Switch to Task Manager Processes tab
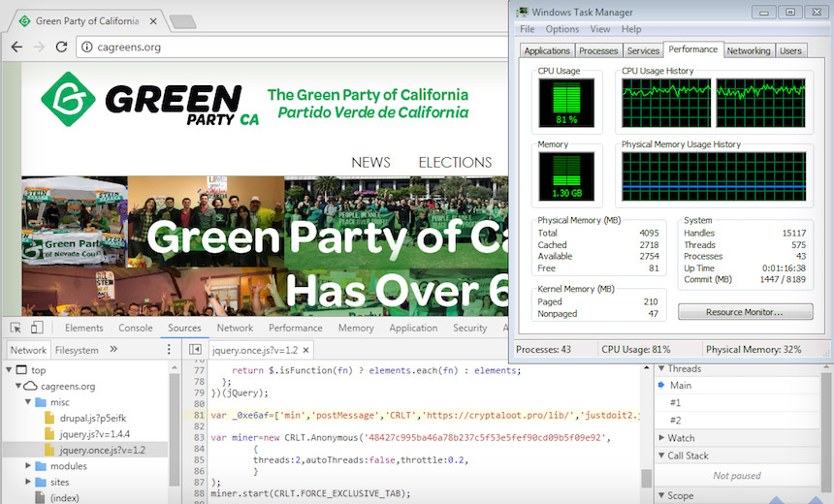The image size is (834, 504). click(598, 50)
